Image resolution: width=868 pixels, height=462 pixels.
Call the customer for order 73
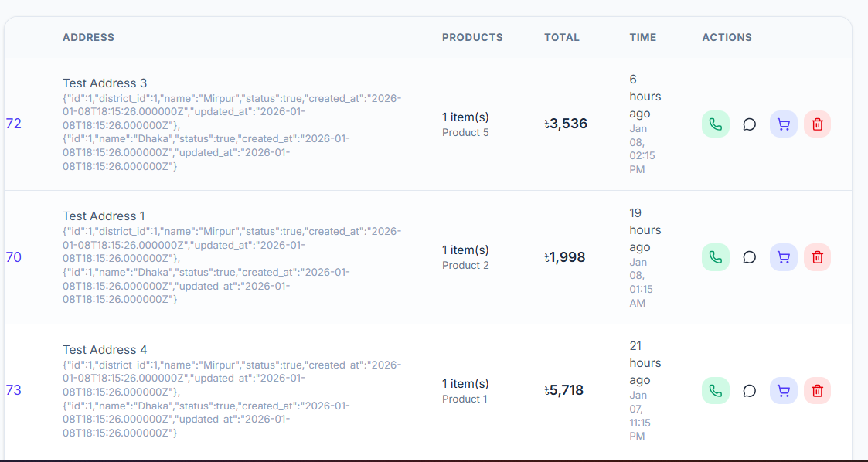pos(715,391)
